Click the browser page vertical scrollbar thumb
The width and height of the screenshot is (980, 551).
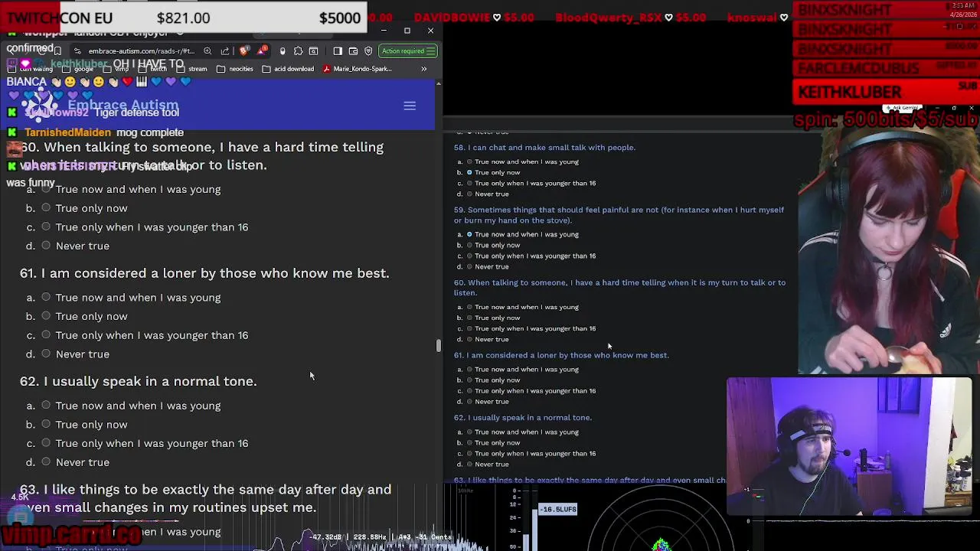439,345
